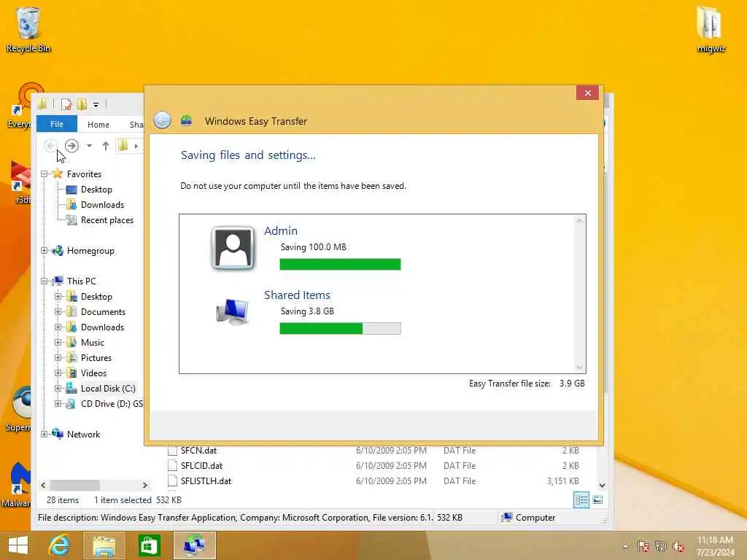Click the Windows Easy Transfer back arrow
747x560 pixels.
162,120
